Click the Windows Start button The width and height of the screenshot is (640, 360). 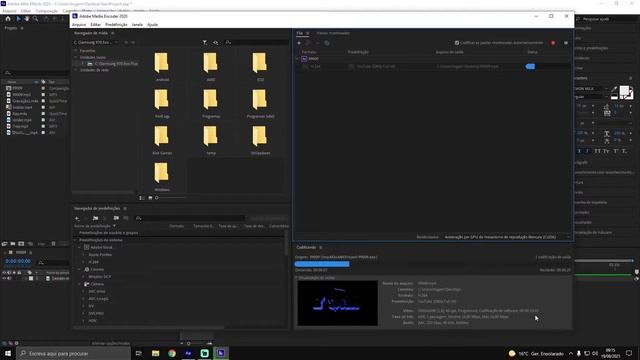(x=8, y=353)
